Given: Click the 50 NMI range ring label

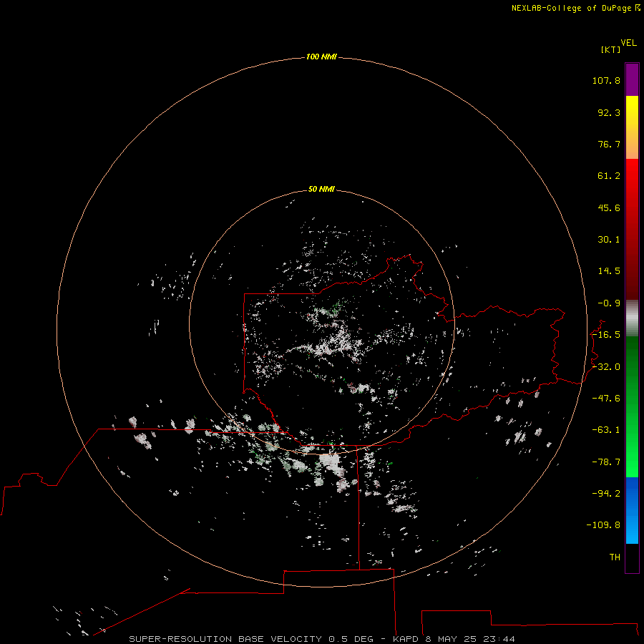Looking at the screenshot, I should pyautogui.click(x=321, y=189).
